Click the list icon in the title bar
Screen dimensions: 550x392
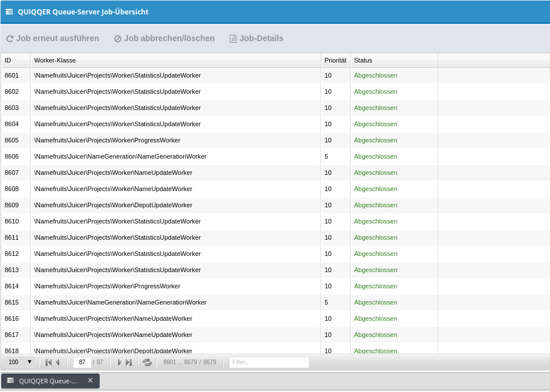(8, 12)
